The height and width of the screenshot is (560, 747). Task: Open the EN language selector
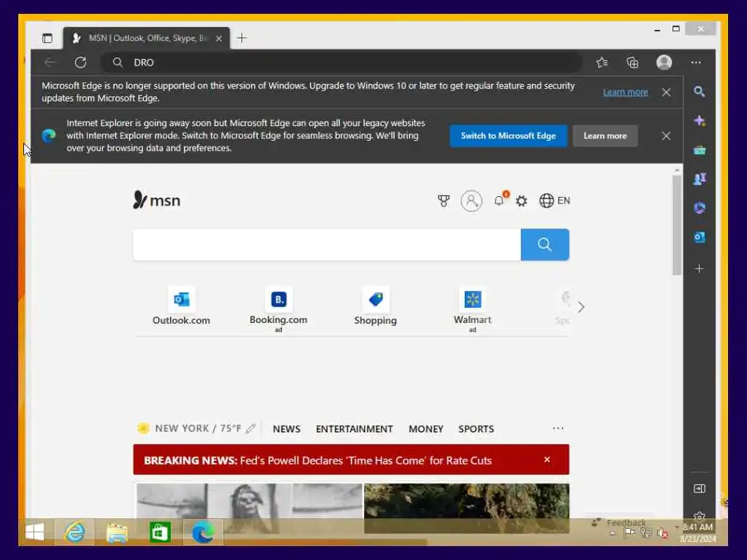click(x=554, y=201)
